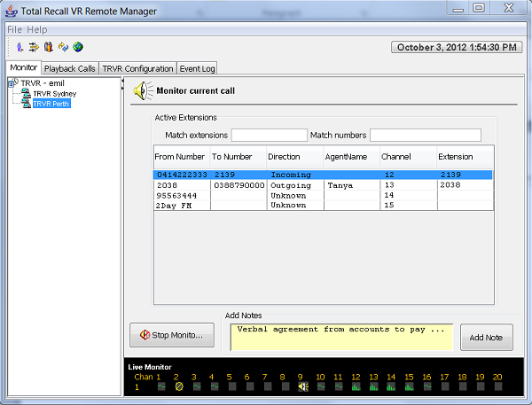The width and height of the screenshot is (532, 405).
Task: Switch to the Playback Calls tab
Action: tap(69, 68)
